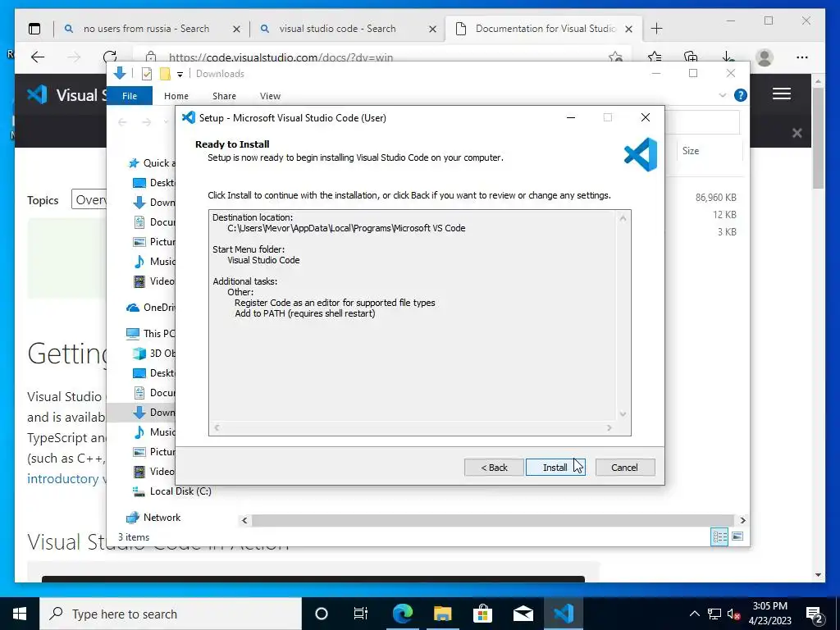840x630 pixels.
Task: Open Microsoft Store from taskbar
Action: (x=482, y=614)
